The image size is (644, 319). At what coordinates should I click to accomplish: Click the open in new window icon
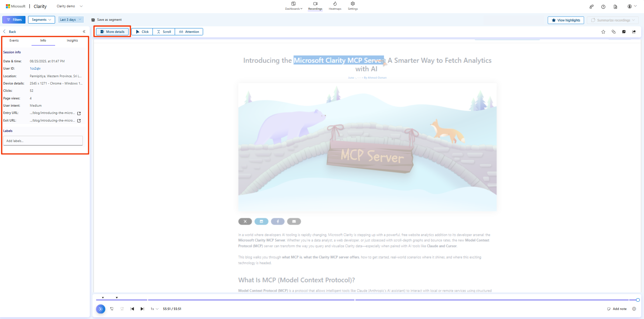[624, 32]
